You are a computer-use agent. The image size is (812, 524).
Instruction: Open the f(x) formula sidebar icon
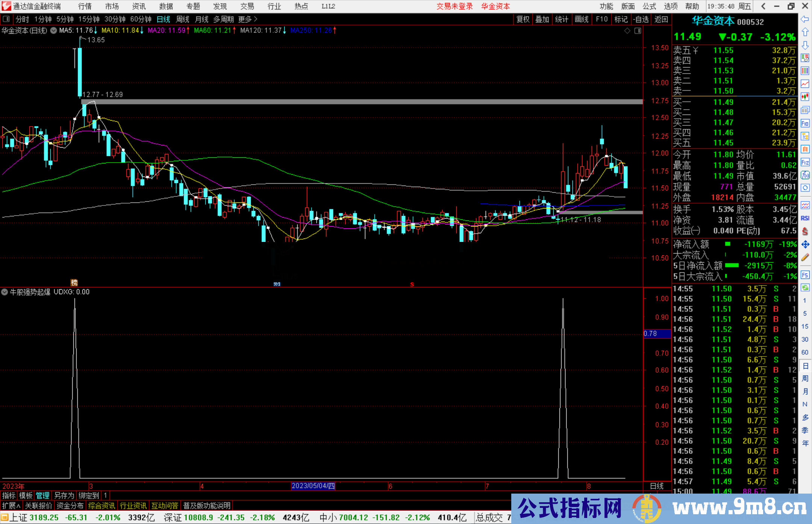pos(805,175)
